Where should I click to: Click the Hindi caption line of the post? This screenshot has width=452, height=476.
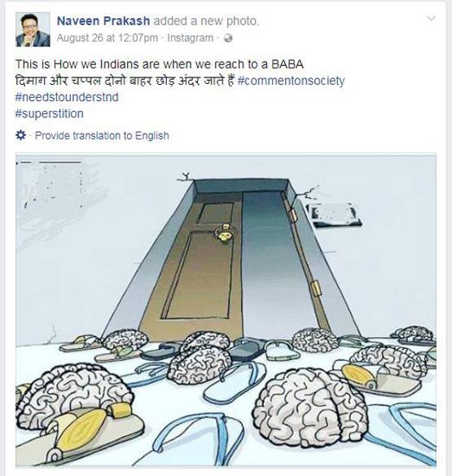[125, 81]
